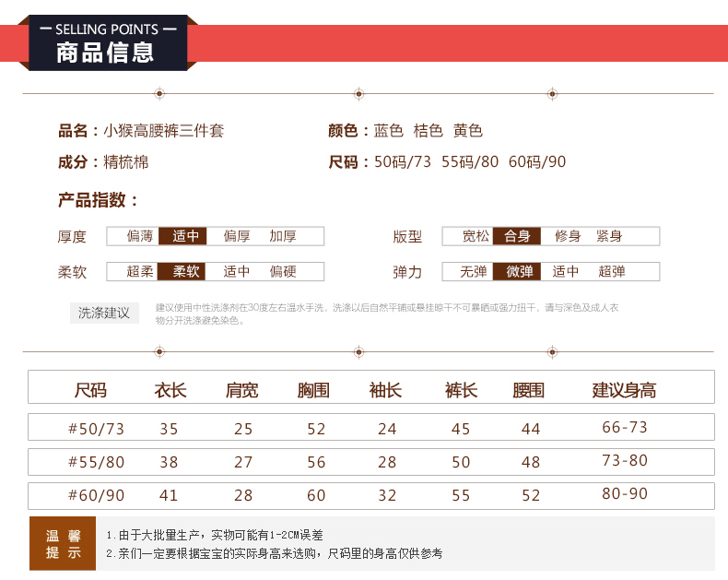Click the right ornament above the size table

click(x=552, y=351)
